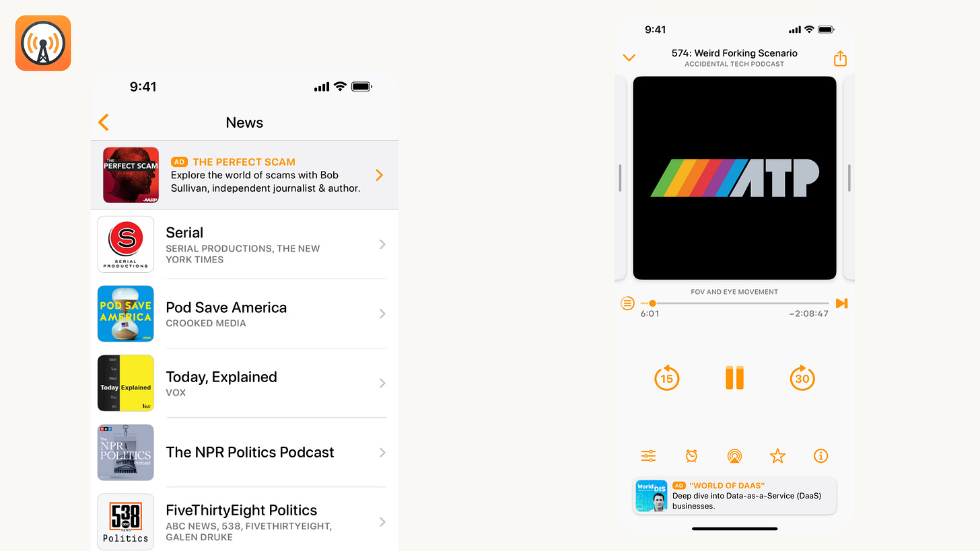980x551 pixels.
Task: Tap the 538 Politics artwork
Action: tap(126, 521)
